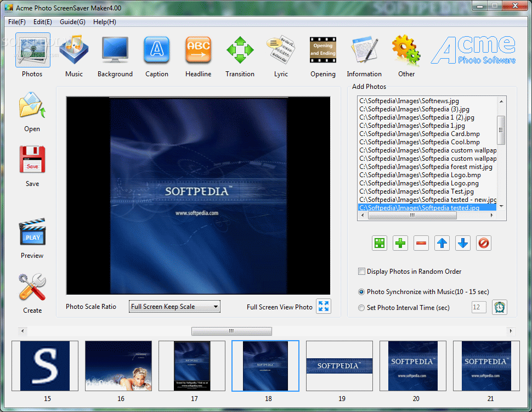Select Softpedia Test.jpg list entry
532x412 pixels.
click(417, 191)
